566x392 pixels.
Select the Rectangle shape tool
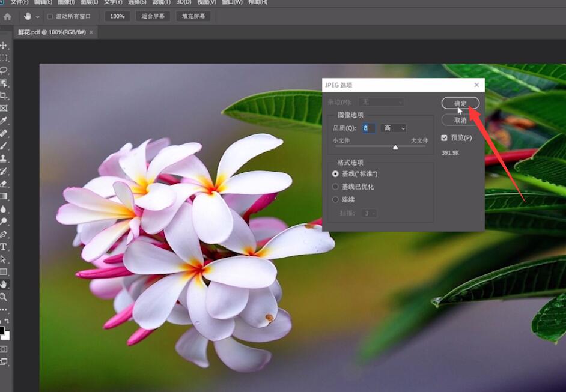[x=4, y=272]
